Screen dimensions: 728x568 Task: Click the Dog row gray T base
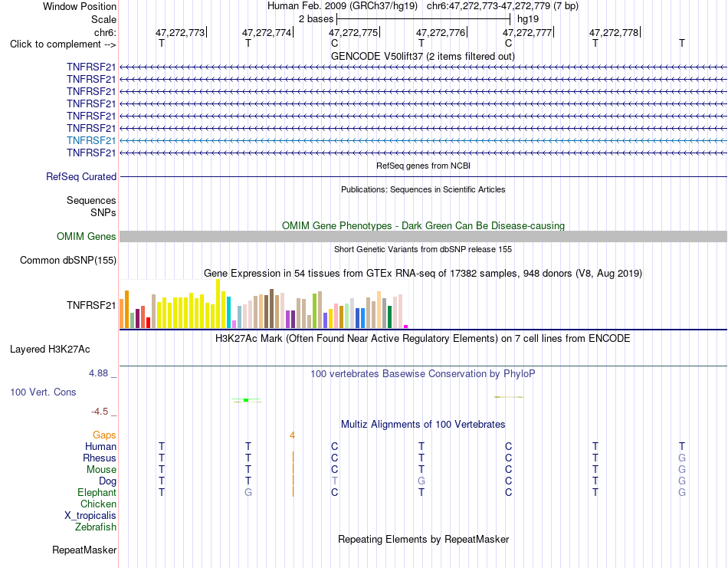[334, 481]
